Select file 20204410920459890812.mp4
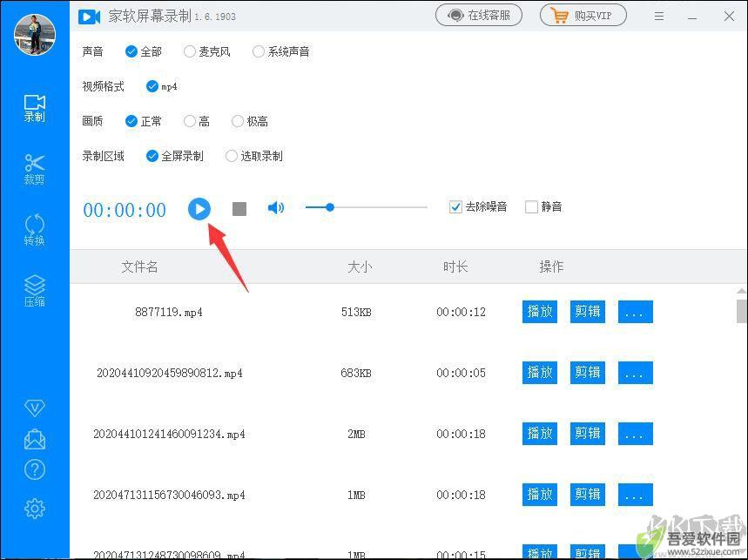This screenshot has width=748, height=560. [x=169, y=373]
